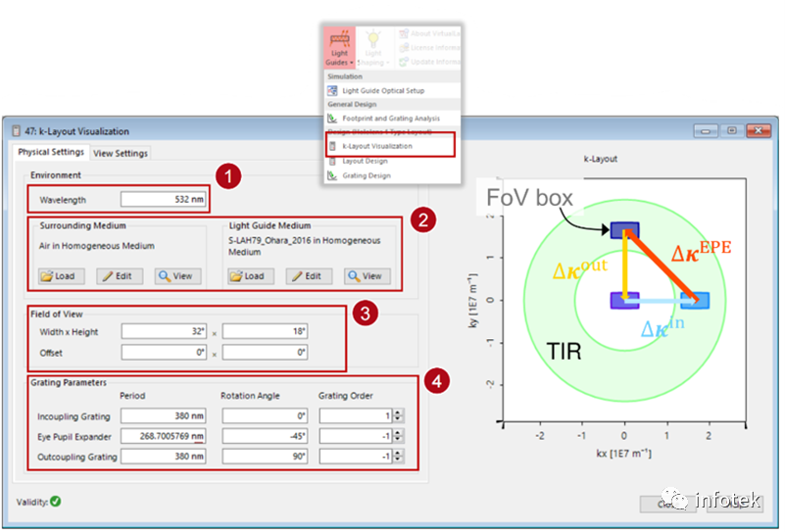
Task: Edit Incoupling Grating period 380 nm
Action: [164, 415]
